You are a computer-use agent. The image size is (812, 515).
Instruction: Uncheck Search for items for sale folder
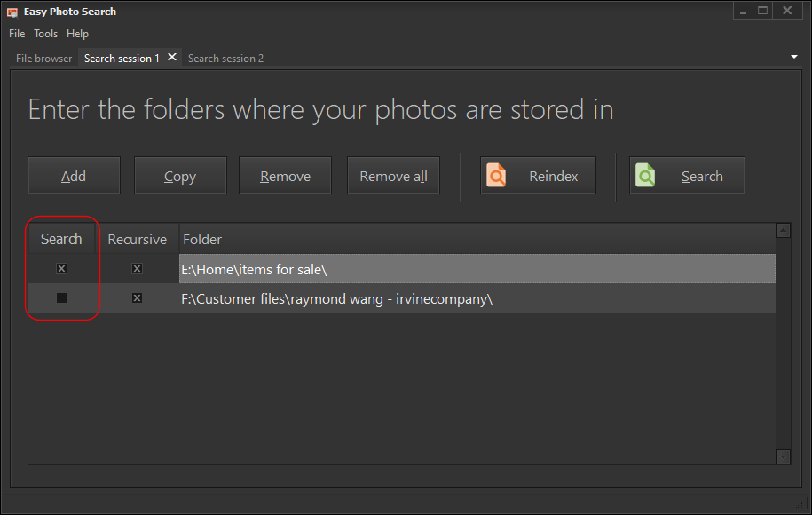coord(61,268)
